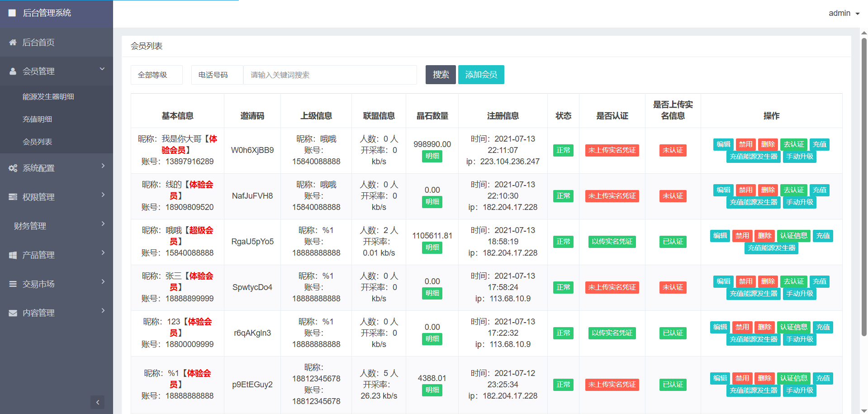Click the user icon beside 会员管理
This screenshot has width=868, height=414.
[x=13, y=71]
